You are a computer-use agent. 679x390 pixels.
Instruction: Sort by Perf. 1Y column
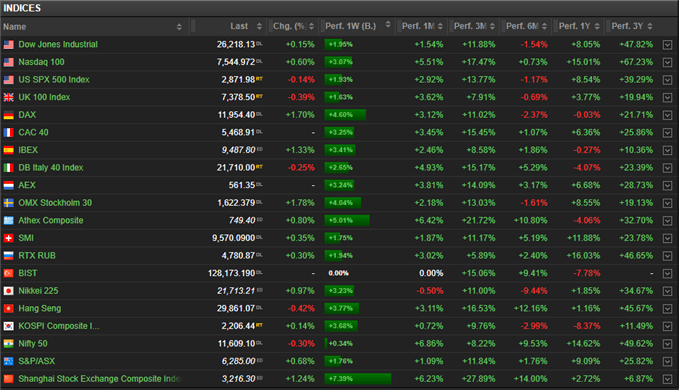pos(597,26)
